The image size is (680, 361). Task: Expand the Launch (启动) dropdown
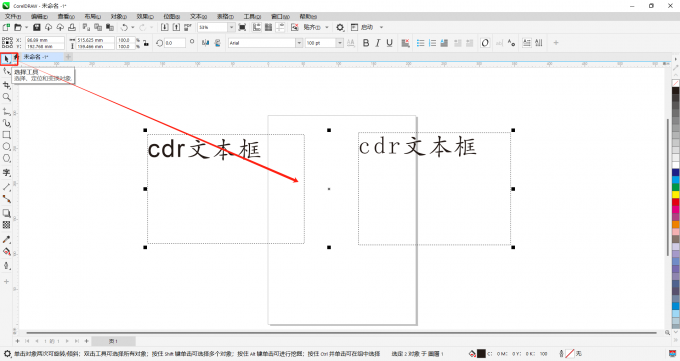click(x=382, y=27)
